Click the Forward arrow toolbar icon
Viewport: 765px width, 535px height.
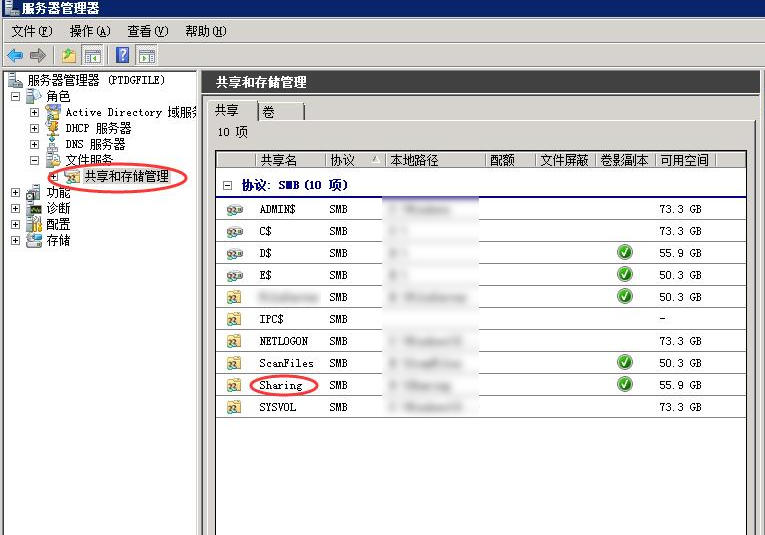tap(38, 55)
